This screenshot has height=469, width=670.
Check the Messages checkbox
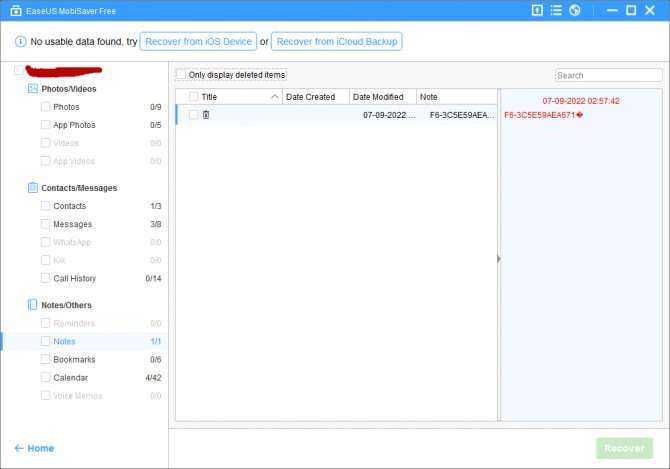[45, 224]
